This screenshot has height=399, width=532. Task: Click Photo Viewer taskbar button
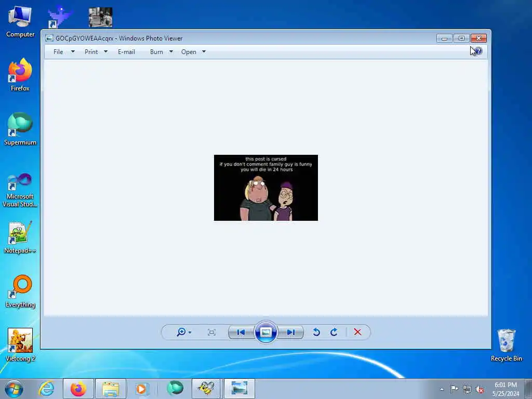pyautogui.click(x=239, y=389)
